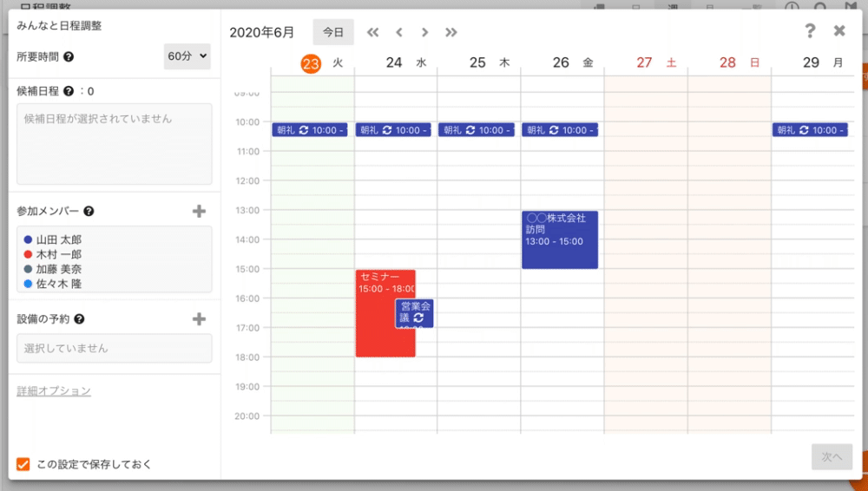Close the みんなと日程調整 dialog

839,30
